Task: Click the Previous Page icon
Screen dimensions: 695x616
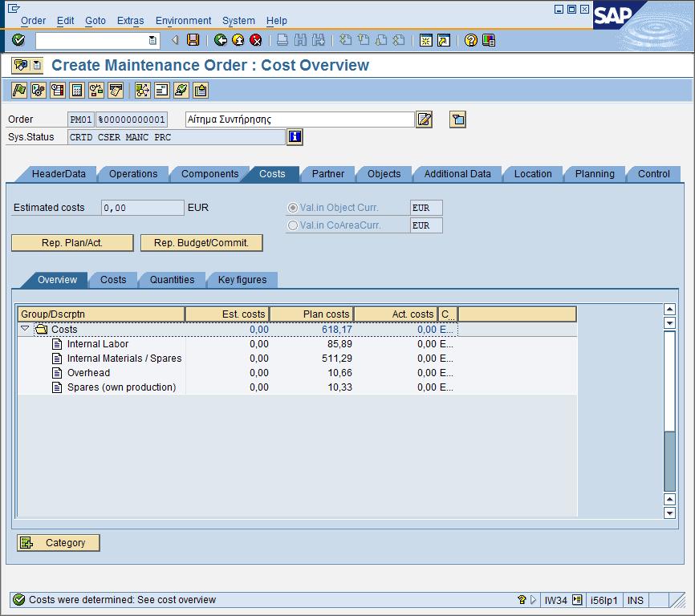Action: click(364, 40)
